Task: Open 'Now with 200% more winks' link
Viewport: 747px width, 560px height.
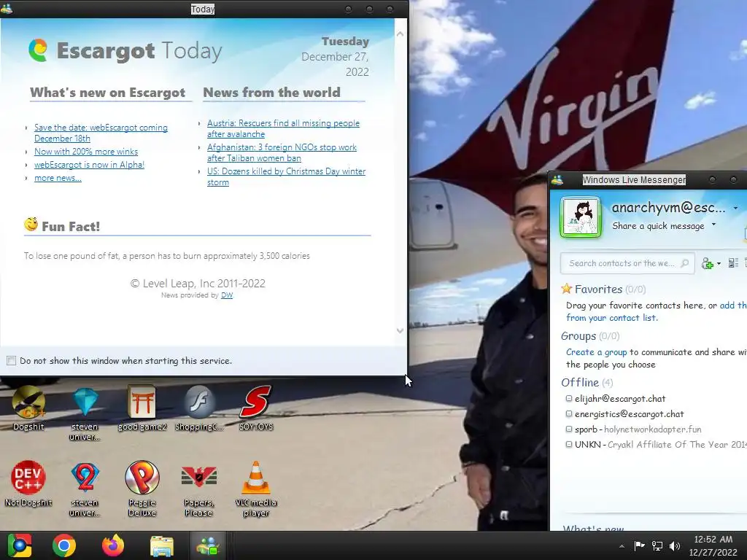Action: 86,152
